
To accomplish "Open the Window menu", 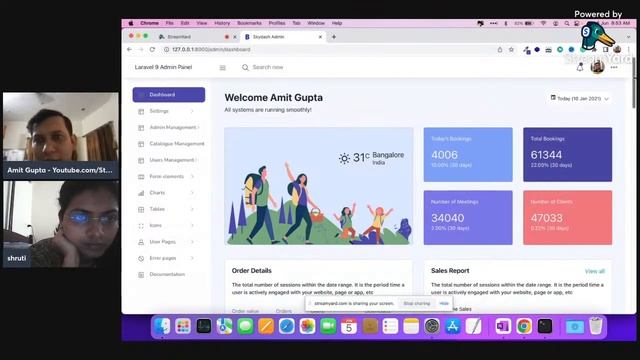I will coord(316,23).
